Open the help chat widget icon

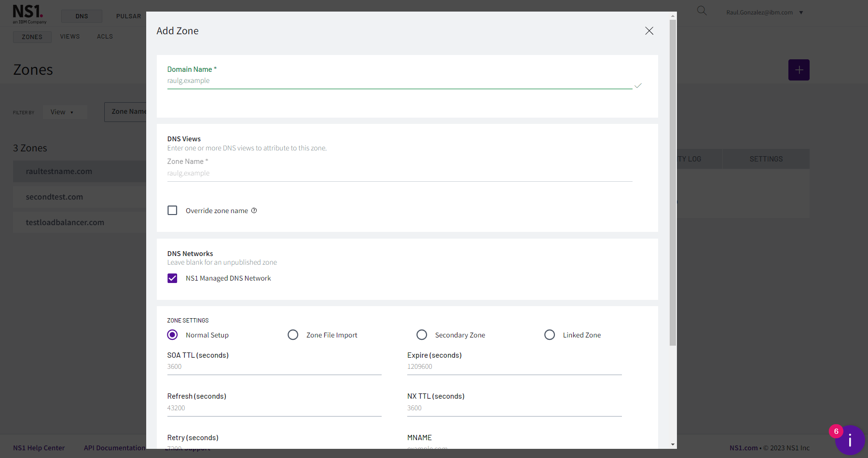pyautogui.click(x=850, y=440)
